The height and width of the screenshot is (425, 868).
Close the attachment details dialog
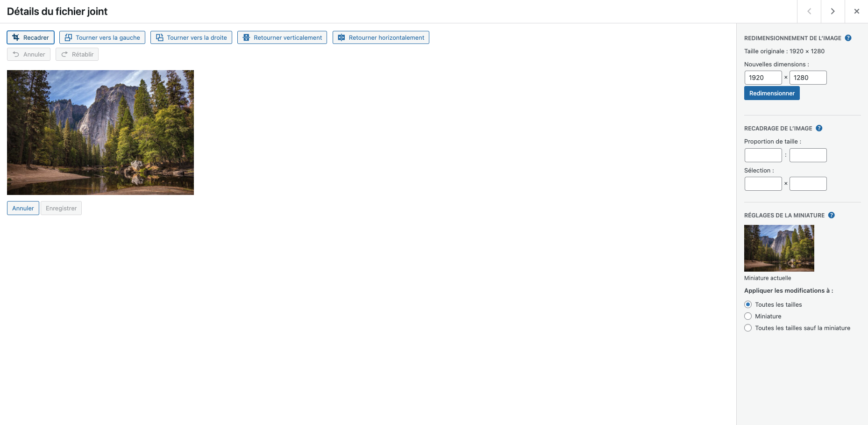pyautogui.click(x=856, y=11)
